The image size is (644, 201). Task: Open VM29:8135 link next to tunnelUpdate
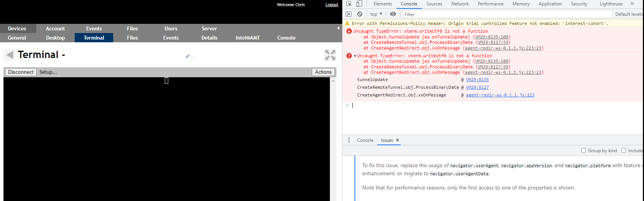[x=477, y=80]
